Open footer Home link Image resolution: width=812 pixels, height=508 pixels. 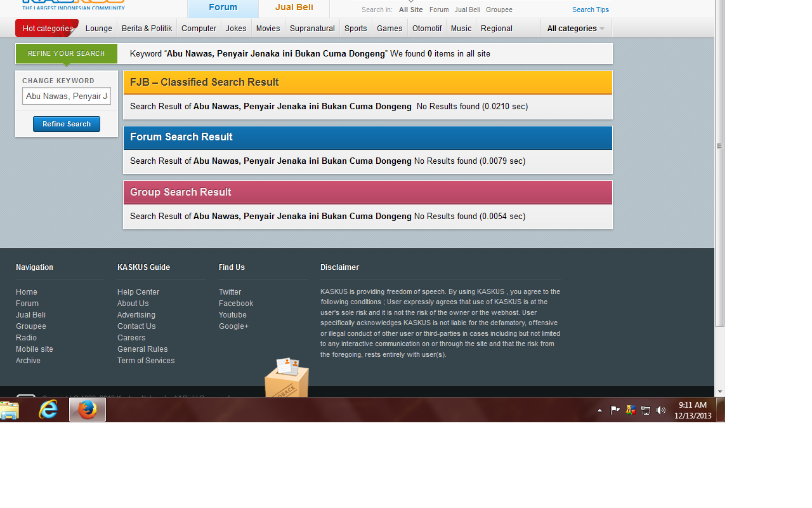[27, 292]
